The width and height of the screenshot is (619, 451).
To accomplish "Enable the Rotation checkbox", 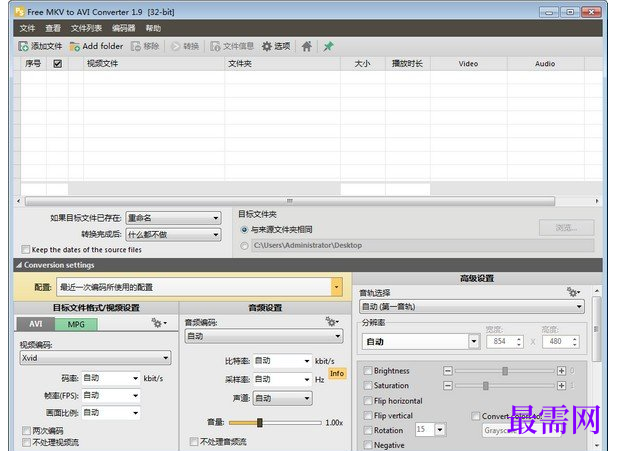I will pos(368,430).
